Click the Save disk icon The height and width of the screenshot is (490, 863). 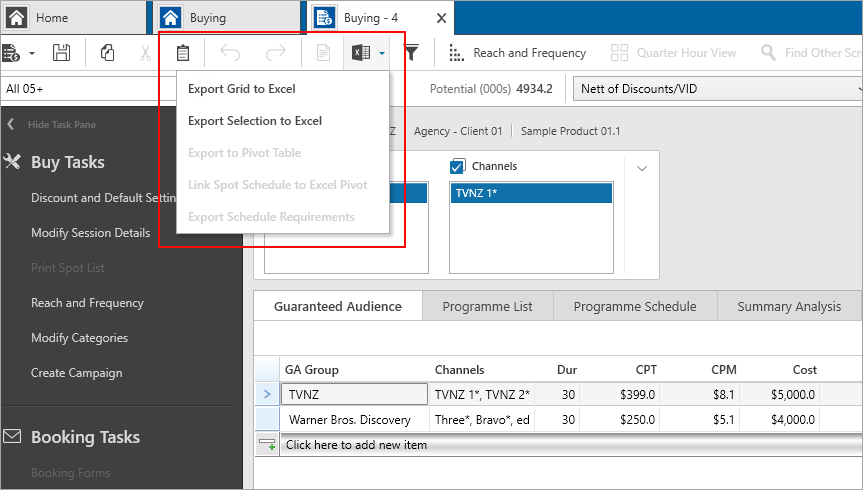(x=61, y=53)
